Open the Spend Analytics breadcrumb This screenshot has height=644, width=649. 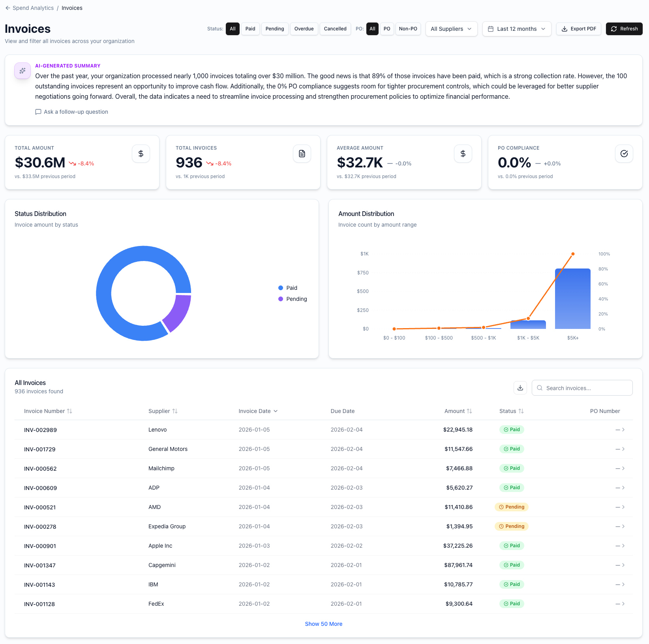pos(33,8)
